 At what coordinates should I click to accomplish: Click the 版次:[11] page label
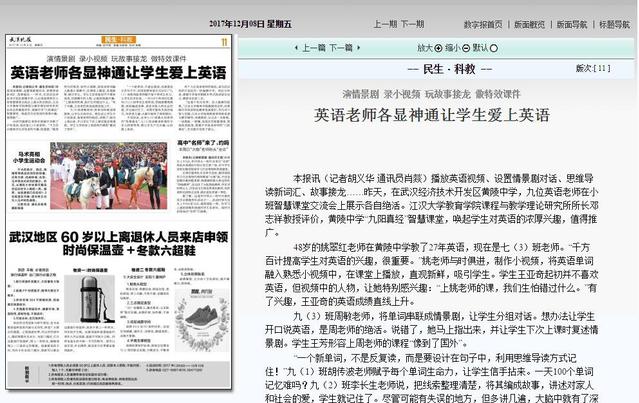pos(593,68)
